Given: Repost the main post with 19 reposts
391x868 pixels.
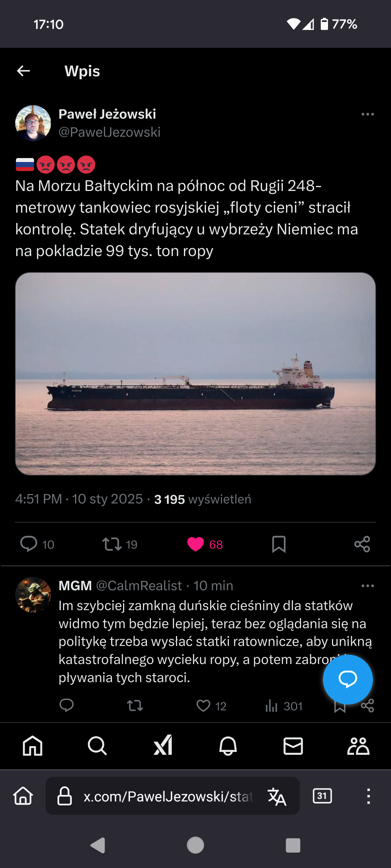Looking at the screenshot, I should pos(112,544).
